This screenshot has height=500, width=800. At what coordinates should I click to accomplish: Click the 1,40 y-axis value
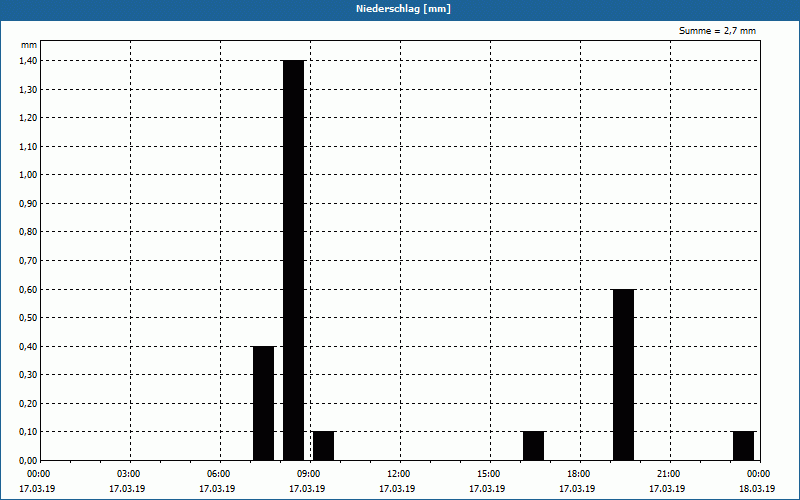coord(29,61)
